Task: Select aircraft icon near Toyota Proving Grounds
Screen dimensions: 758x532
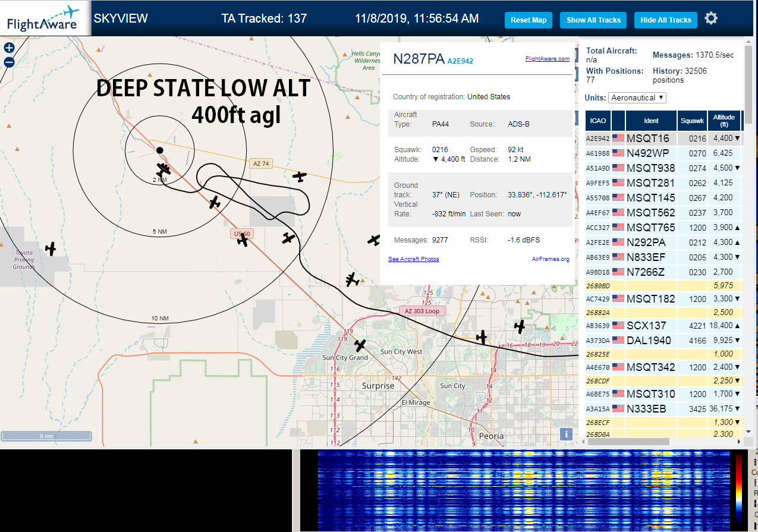Action: click(x=51, y=248)
